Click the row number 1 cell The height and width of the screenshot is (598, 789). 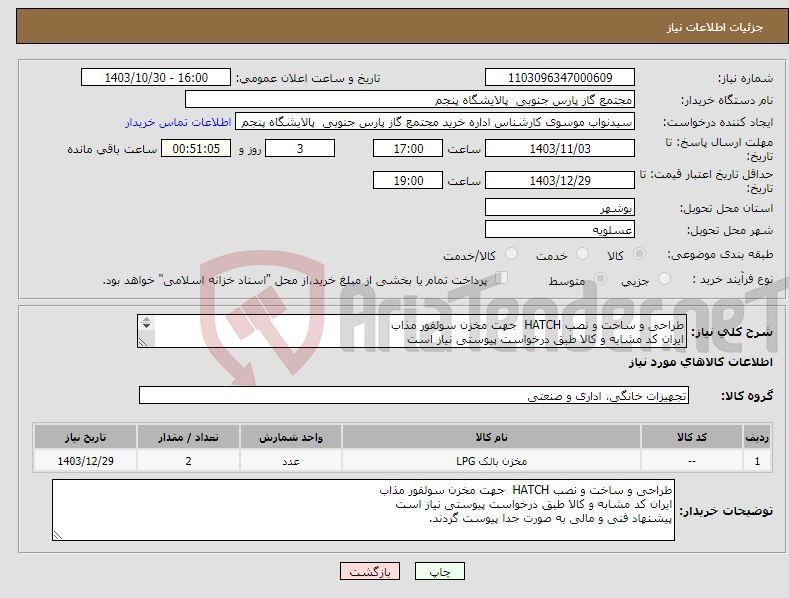click(x=757, y=461)
